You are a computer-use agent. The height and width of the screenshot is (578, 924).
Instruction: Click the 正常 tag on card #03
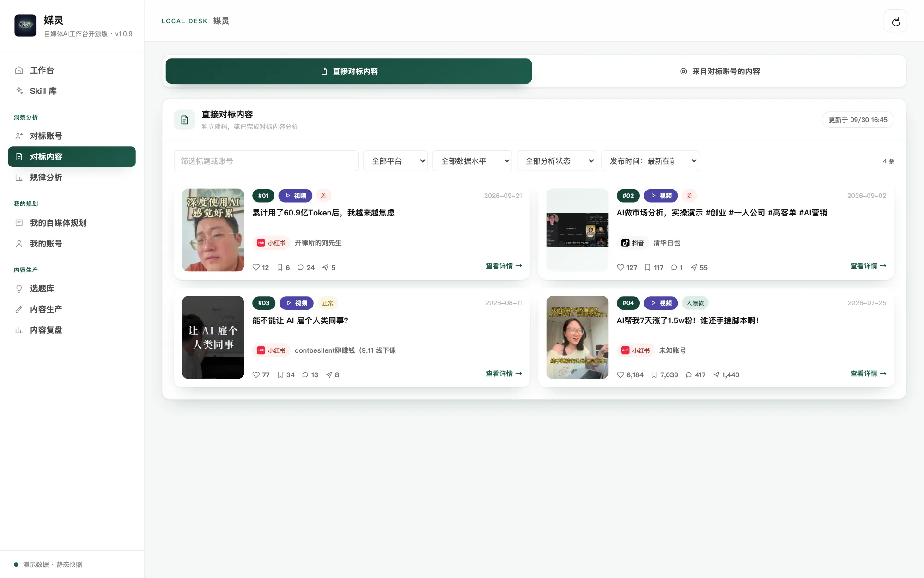click(x=328, y=303)
